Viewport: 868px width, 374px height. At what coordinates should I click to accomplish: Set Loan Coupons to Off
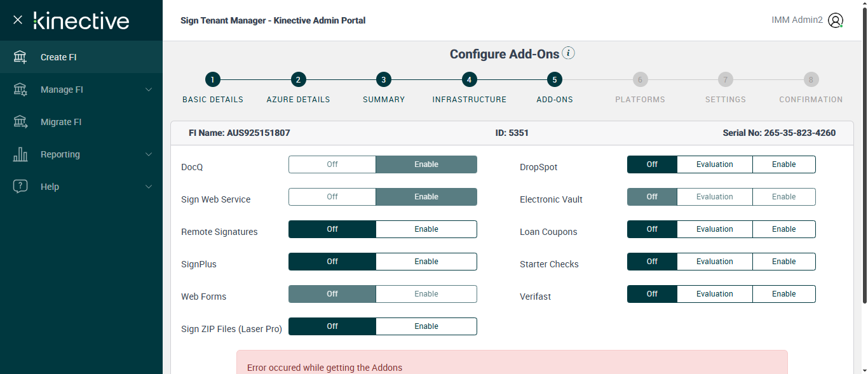(x=652, y=229)
